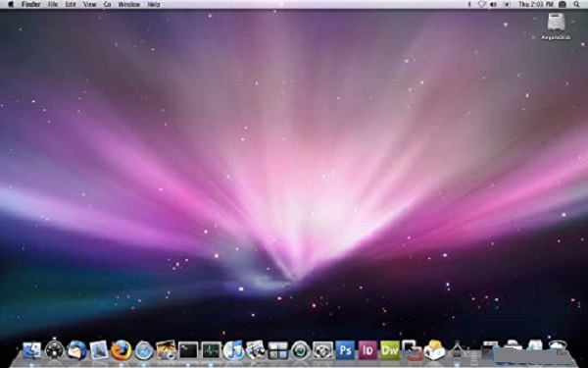This screenshot has width=588, height=368.
Task: Launch InDesign Id icon in Dock
Action: (367, 350)
